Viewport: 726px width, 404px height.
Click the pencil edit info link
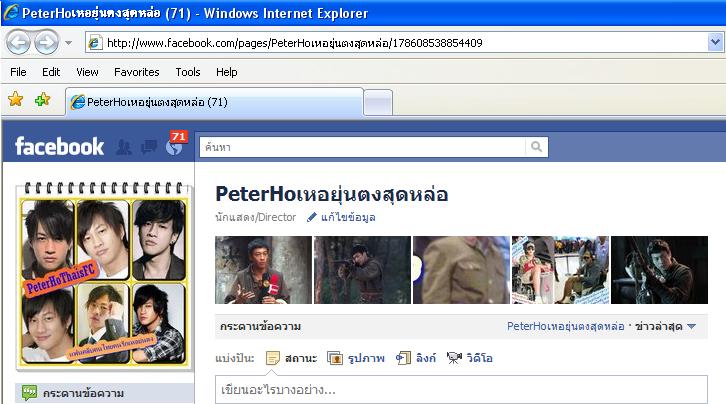coord(341,217)
